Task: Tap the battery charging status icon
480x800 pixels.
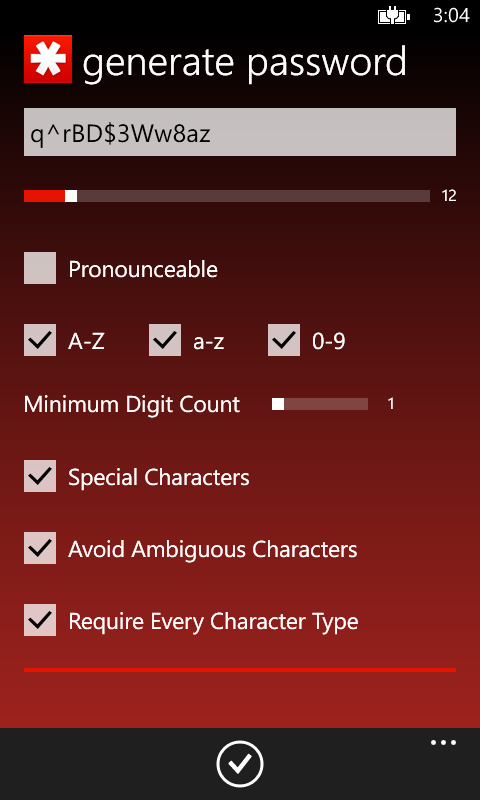Action: coord(394,16)
